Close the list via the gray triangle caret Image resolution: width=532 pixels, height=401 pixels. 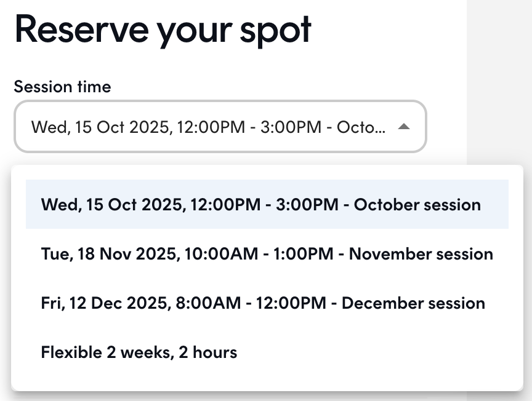(404, 127)
